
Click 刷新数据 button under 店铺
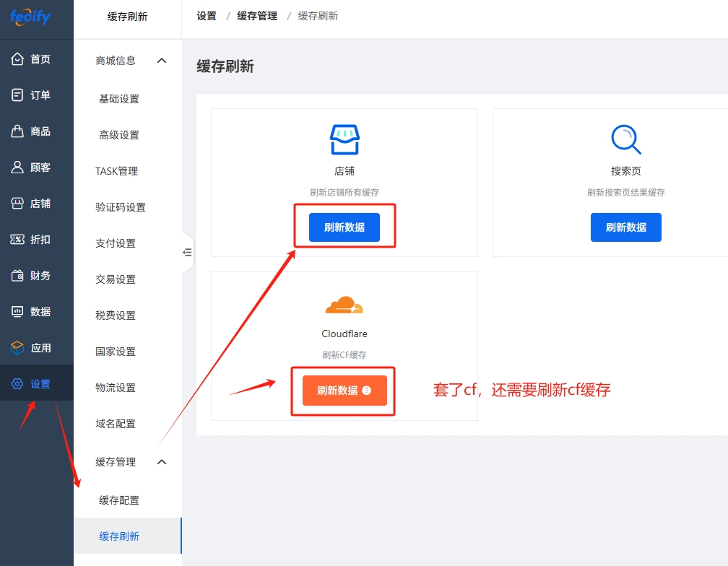pos(344,227)
